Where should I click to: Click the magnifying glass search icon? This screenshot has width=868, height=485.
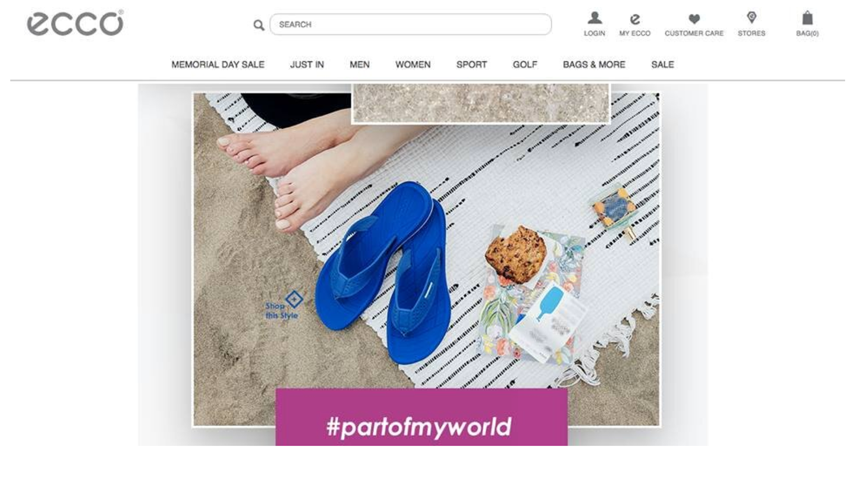[259, 25]
